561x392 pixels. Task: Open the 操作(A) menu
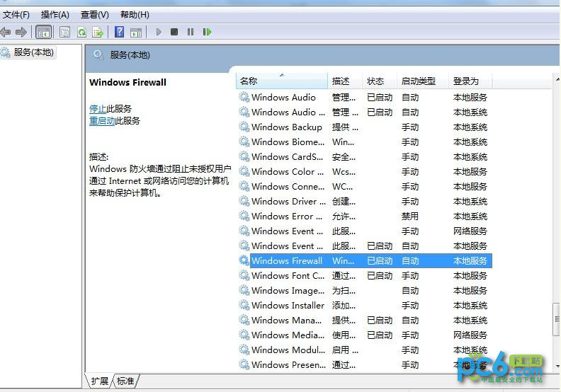pos(55,15)
